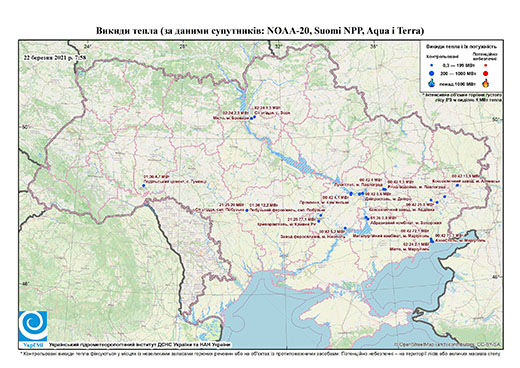Click the small blue dot legend symbol
This screenshot has height=368, width=520.
point(431,65)
